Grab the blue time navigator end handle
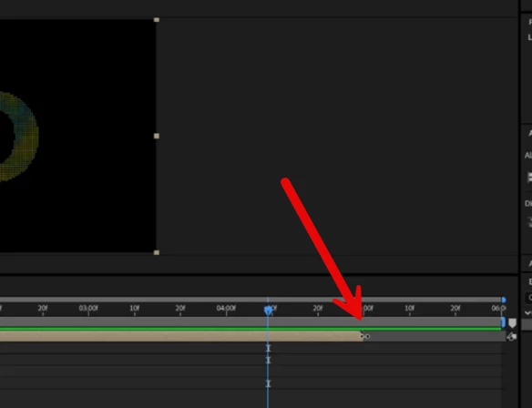The height and width of the screenshot is (408, 532). [504, 300]
